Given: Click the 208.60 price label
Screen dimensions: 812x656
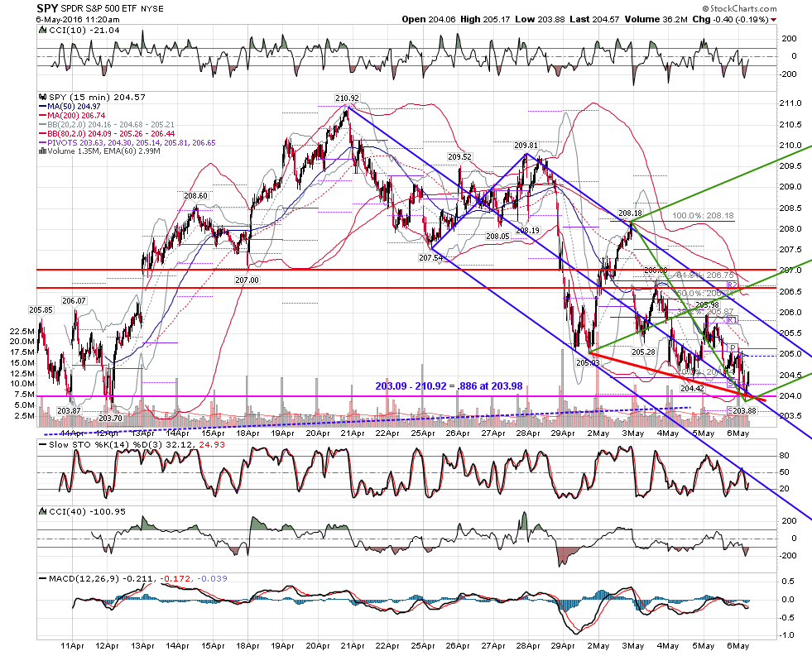Looking at the screenshot, I should (x=195, y=196).
